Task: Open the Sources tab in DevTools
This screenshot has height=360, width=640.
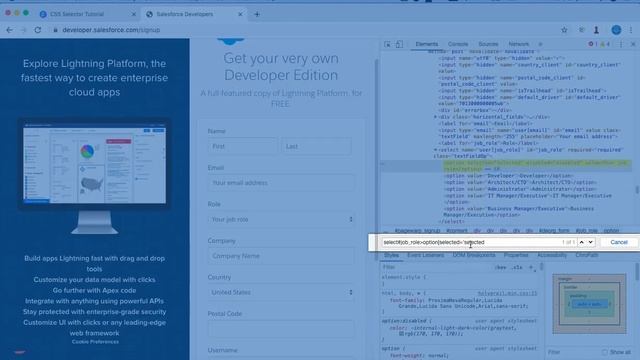Action: pyautogui.click(x=488, y=44)
